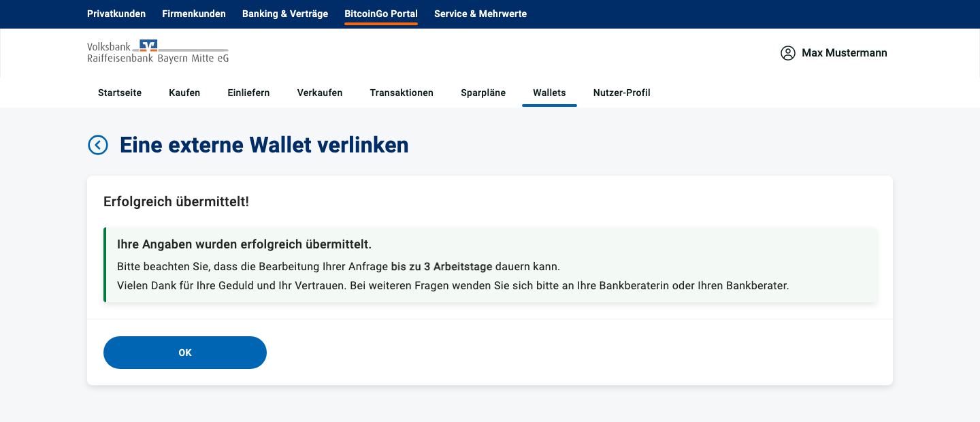980x422 pixels.
Task: Open the Verkaufen tab
Action: [320, 93]
